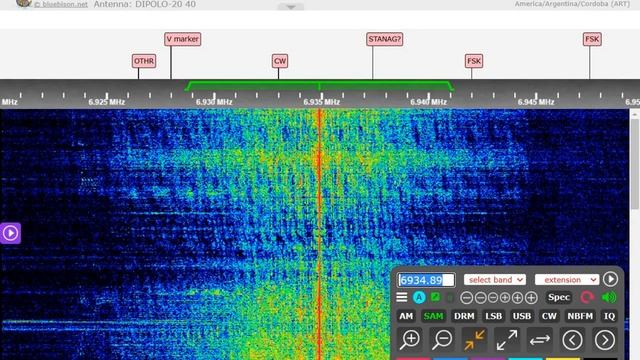This screenshot has height=360, width=640.
Task: Step frequency down by largest minus button
Action: pyautogui.click(x=466, y=298)
